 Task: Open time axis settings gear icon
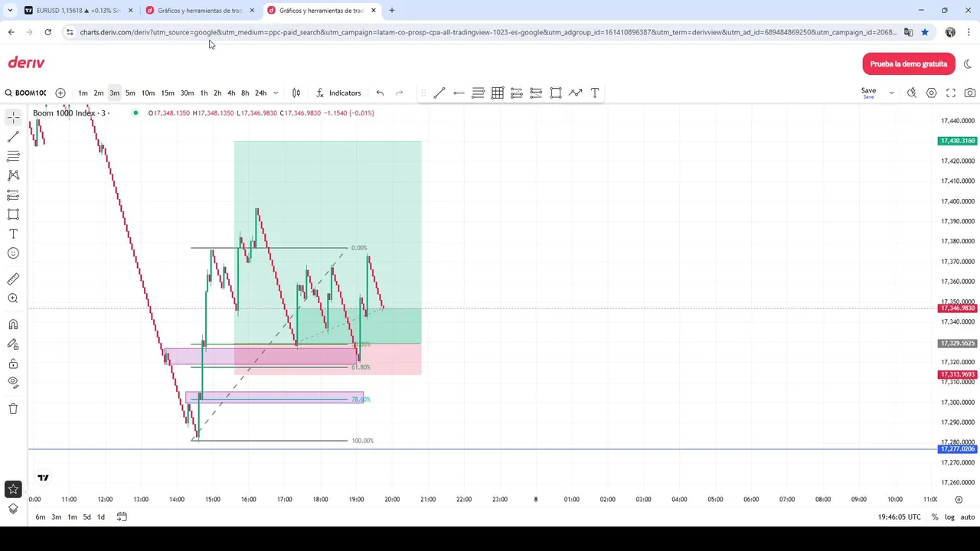click(x=959, y=500)
